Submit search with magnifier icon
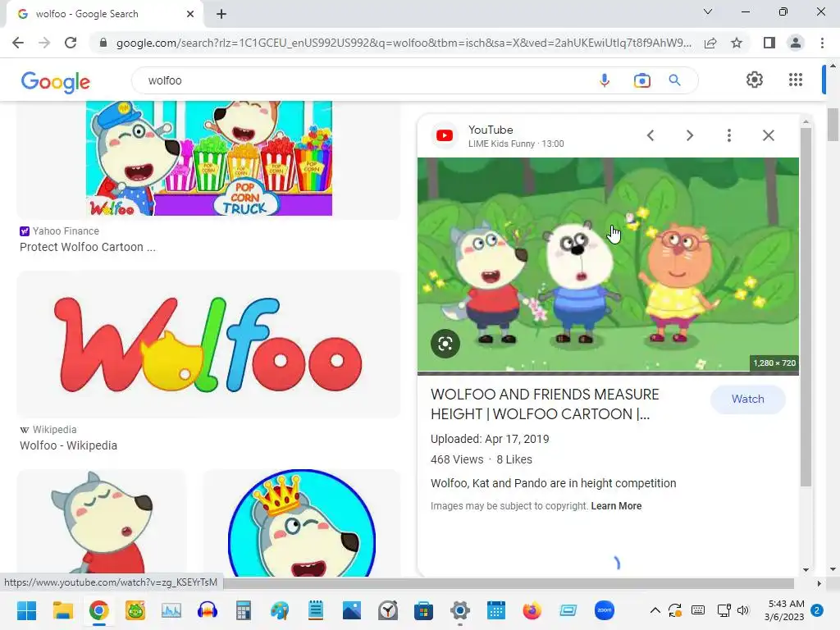Image resolution: width=840 pixels, height=630 pixels. pyautogui.click(x=674, y=80)
